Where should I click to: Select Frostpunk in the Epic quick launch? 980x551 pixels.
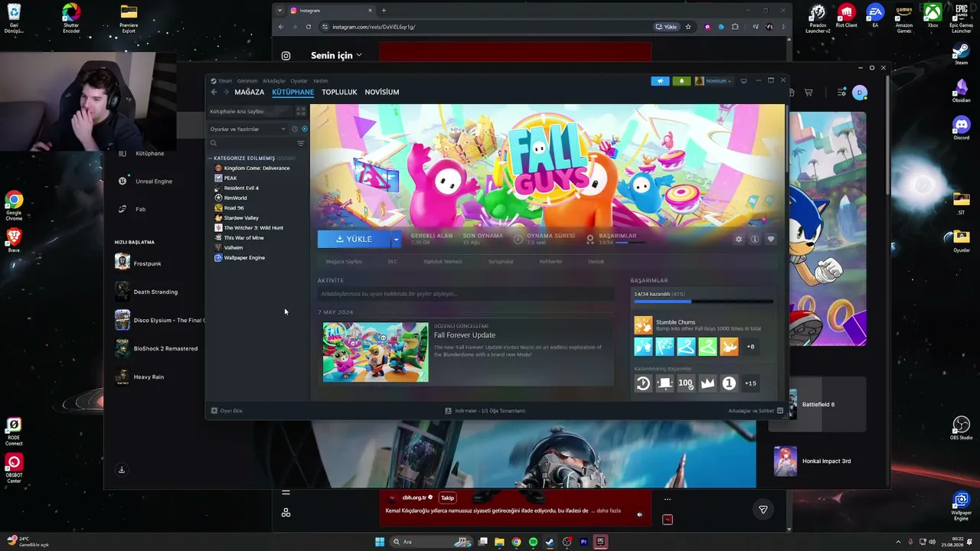[139, 264]
